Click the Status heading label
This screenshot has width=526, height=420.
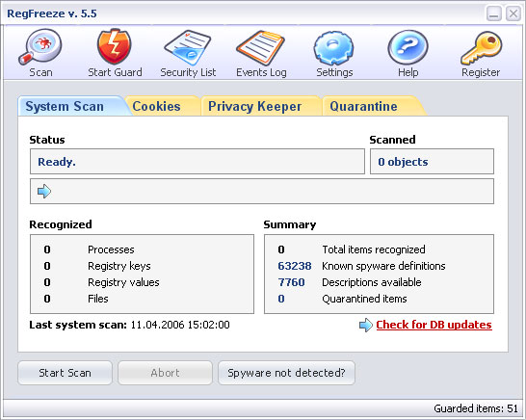47,140
